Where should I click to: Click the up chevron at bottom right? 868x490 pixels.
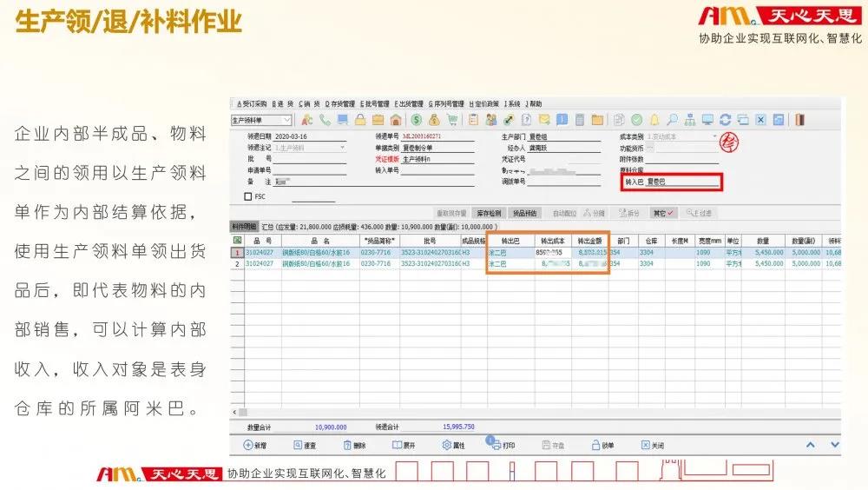click(x=811, y=445)
